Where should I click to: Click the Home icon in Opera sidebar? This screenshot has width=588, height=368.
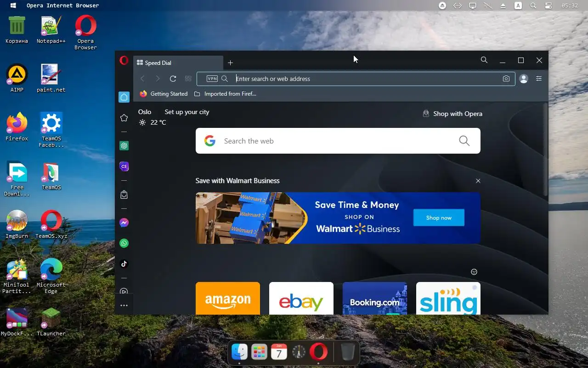[124, 97]
